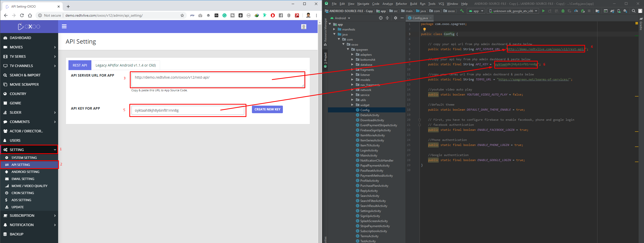The height and width of the screenshot is (243, 644).
Task: Click the spagreen terms-of-services URL in code
Action: point(534,79)
